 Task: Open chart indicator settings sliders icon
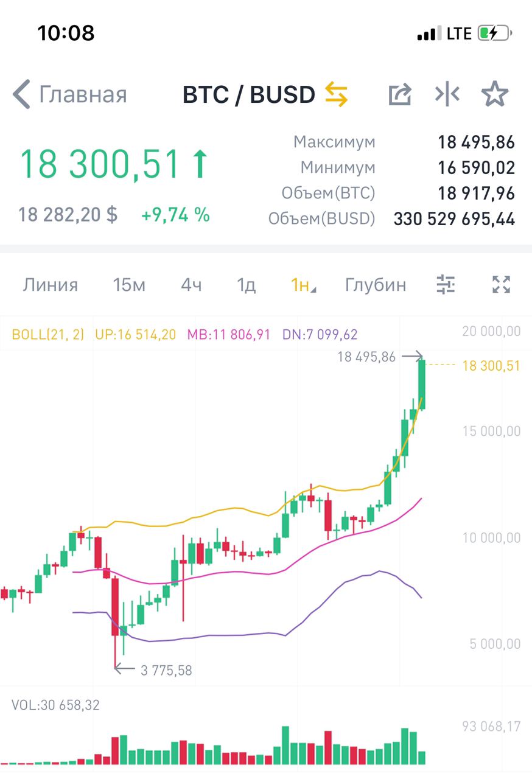point(446,284)
